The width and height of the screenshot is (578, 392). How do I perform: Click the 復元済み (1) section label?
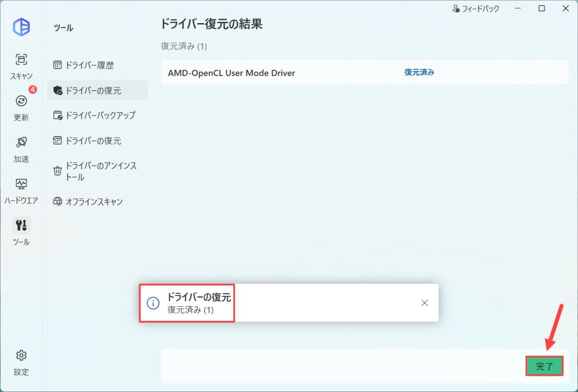point(184,46)
